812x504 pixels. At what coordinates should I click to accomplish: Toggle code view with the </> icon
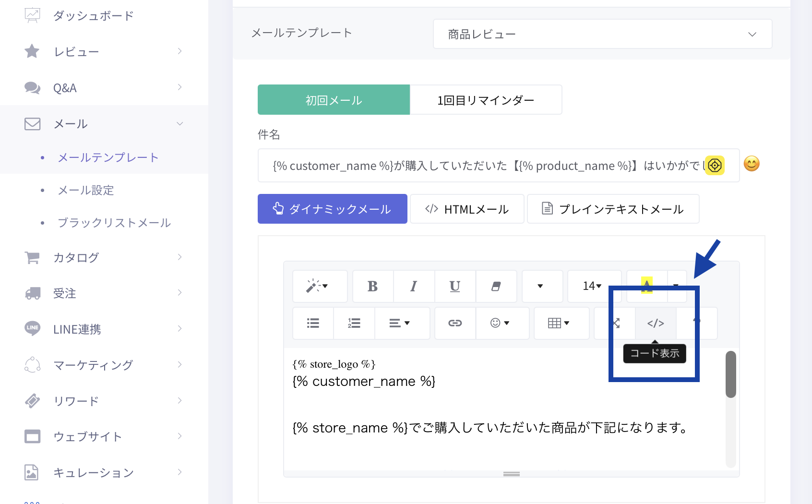pyautogui.click(x=656, y=323)
